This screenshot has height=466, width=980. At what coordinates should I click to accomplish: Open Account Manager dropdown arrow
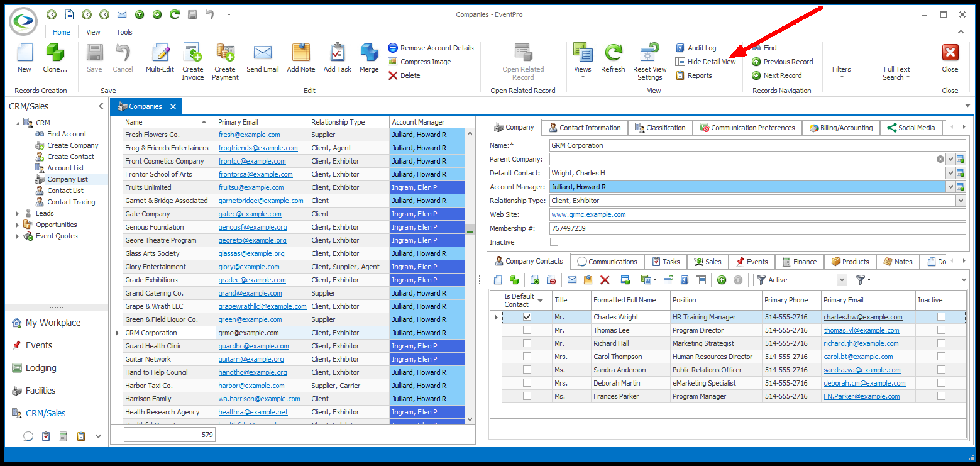click(x=950, y=187)
